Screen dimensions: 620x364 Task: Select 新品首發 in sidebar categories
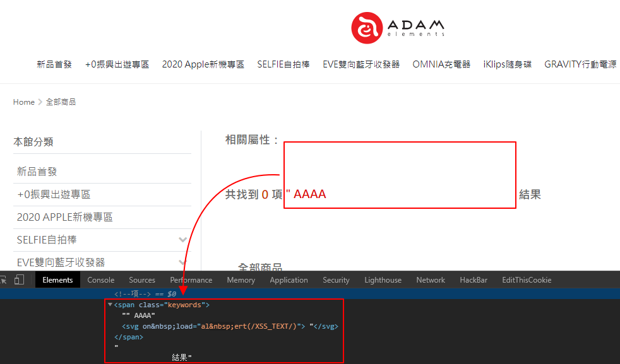click(37, 172)
